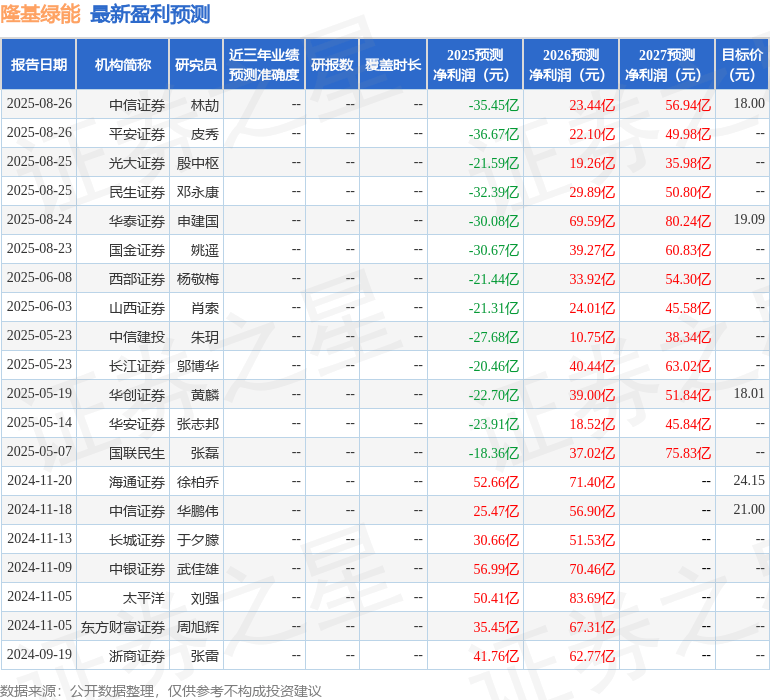Image resolution: width=770 pixels, height=700 pixels.
Task: Select the 研究员 column header
Action: (196, 64)
